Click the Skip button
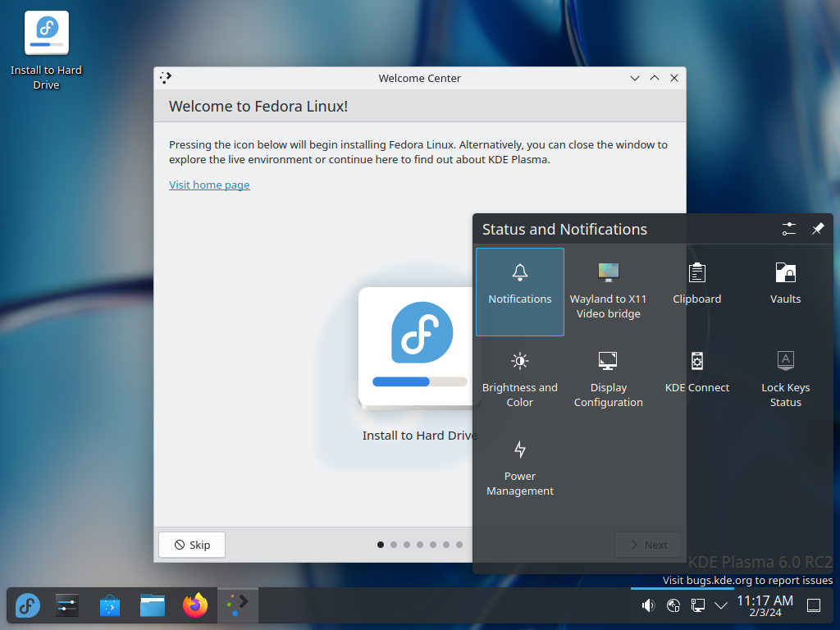This screenshot has width=840, height=630. (192, 545)
